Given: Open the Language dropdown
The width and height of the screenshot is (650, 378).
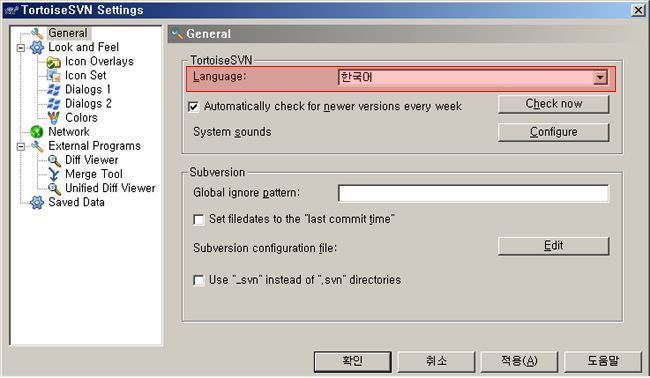Looking at the screenshot, I should click(600, 77).
